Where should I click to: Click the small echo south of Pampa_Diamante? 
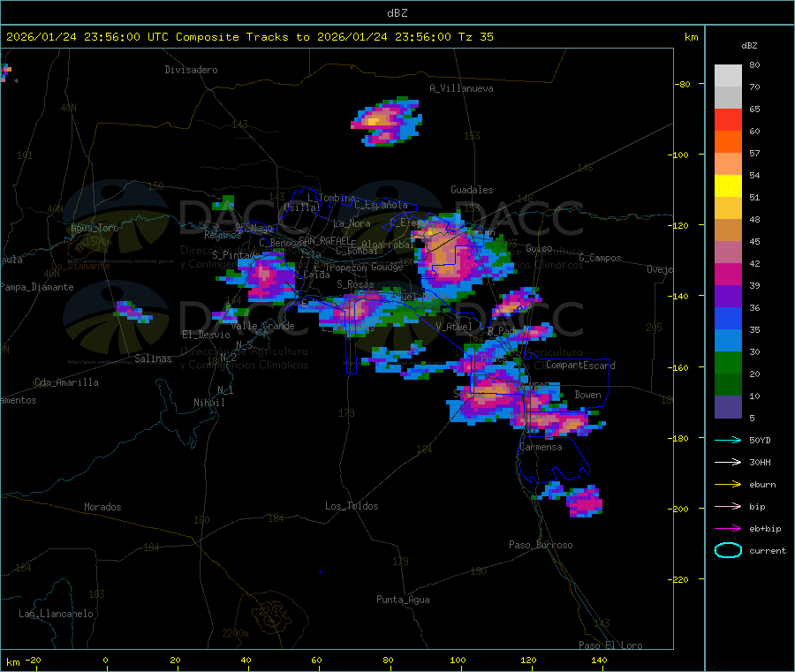[132, 312]
